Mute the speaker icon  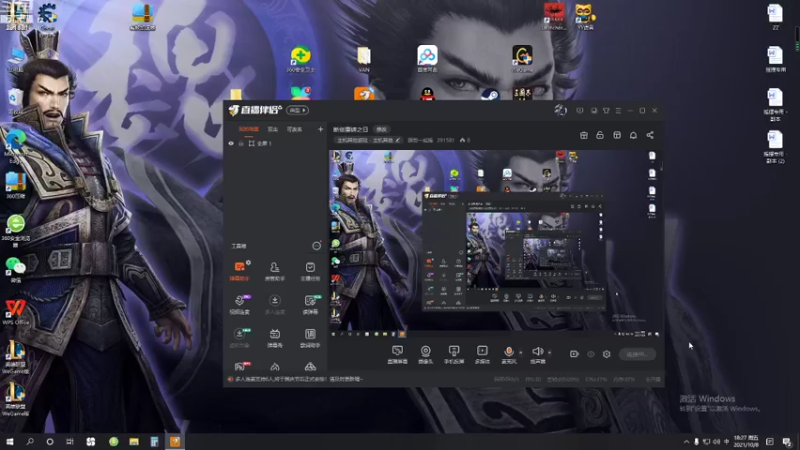pyautogui.click(x=537, y=351)
